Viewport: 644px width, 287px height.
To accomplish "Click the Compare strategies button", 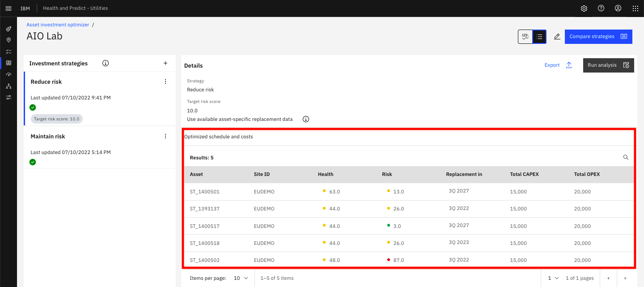I will tap(598, 37).
